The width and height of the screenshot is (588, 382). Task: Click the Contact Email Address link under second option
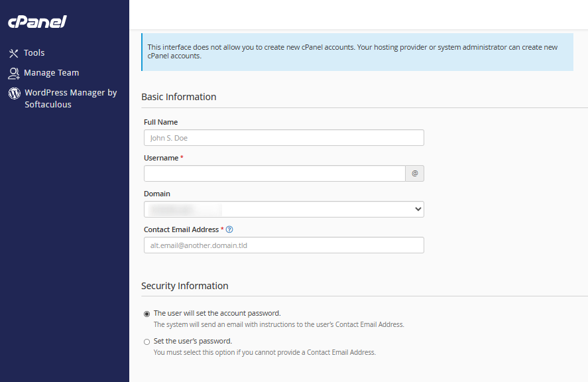341,352
